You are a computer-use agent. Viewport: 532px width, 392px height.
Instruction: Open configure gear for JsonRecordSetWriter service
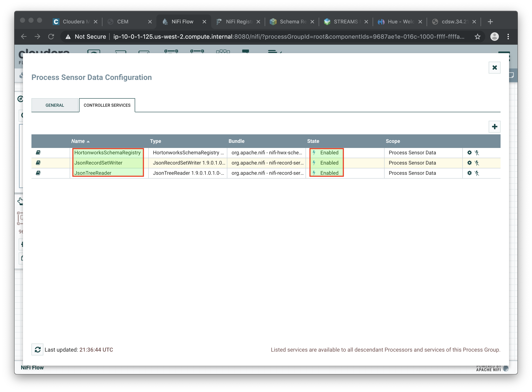point(469,163)
